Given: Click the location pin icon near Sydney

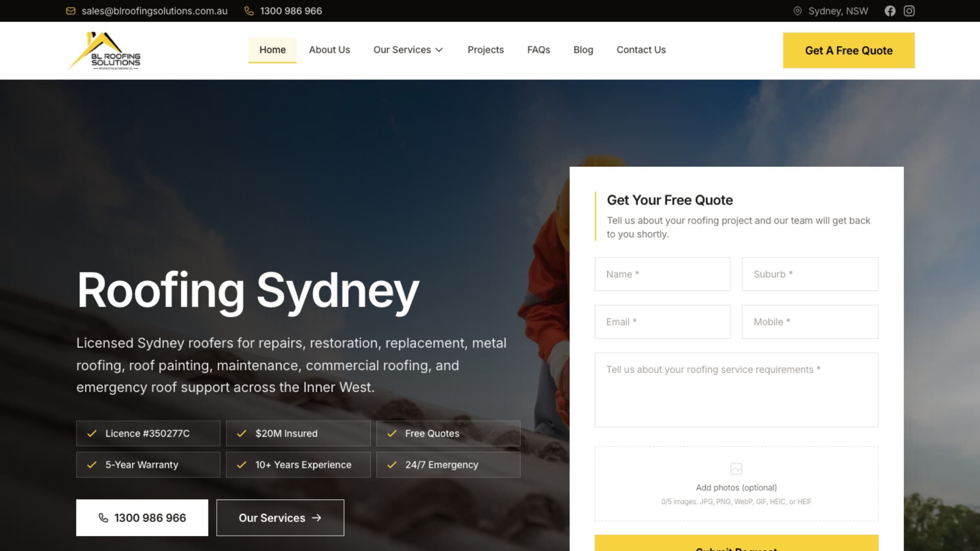Looking at the screenshot, I should coord(797,11).
